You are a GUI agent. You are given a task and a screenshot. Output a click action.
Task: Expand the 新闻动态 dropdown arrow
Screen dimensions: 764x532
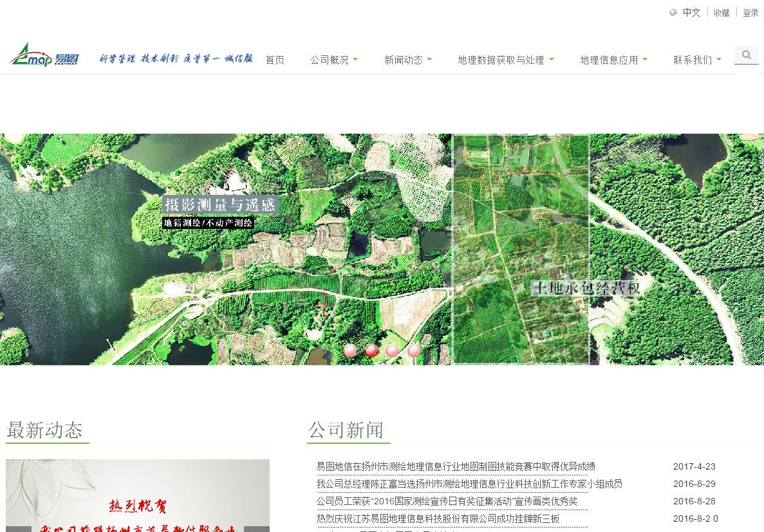429,59
